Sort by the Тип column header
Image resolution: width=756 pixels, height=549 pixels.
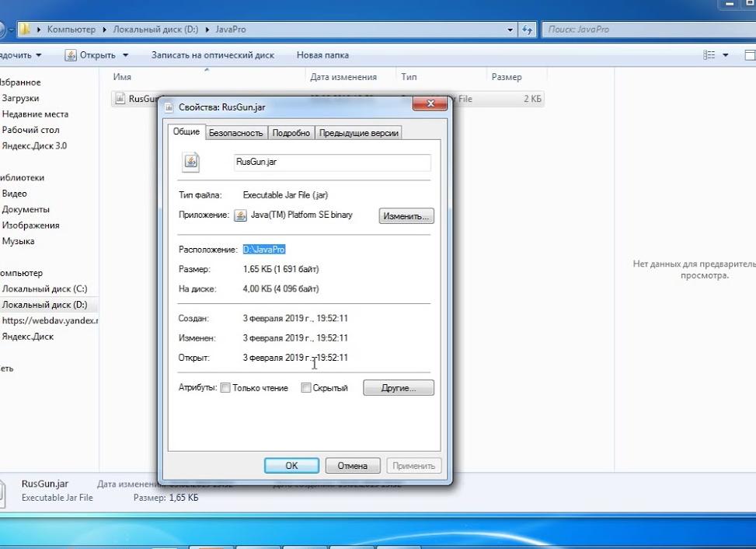pos(409,77)
